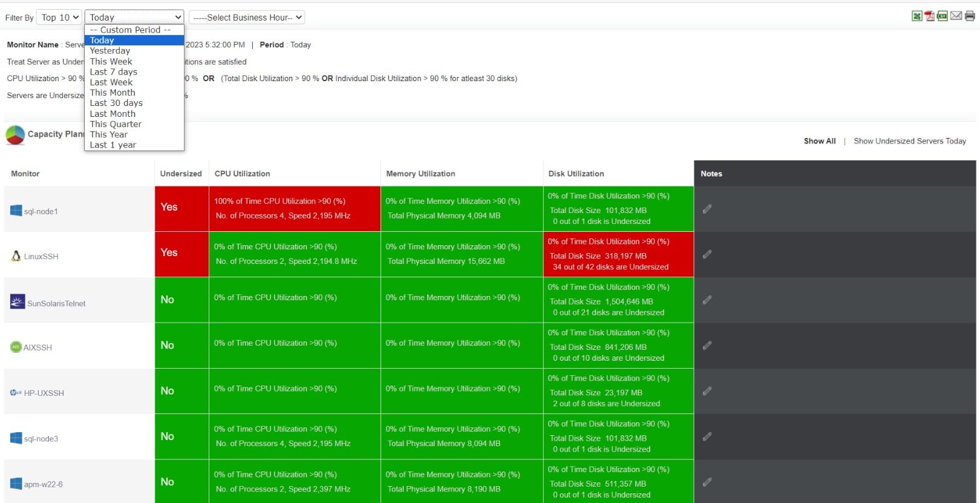Click the Linux penguin icon beside LinuxSSH

pos(16,256)
